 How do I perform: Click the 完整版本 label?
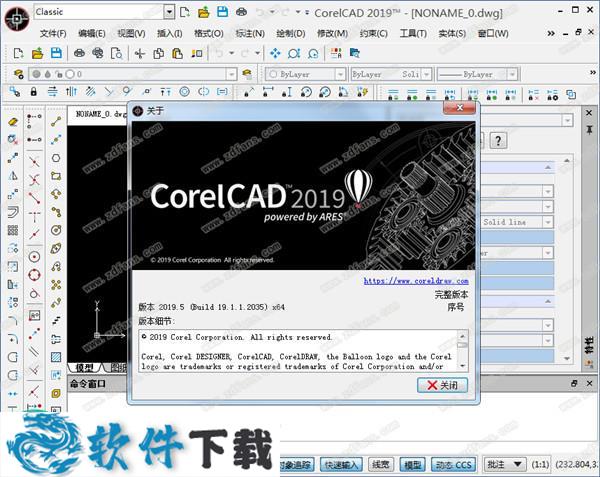coord(451,295)
